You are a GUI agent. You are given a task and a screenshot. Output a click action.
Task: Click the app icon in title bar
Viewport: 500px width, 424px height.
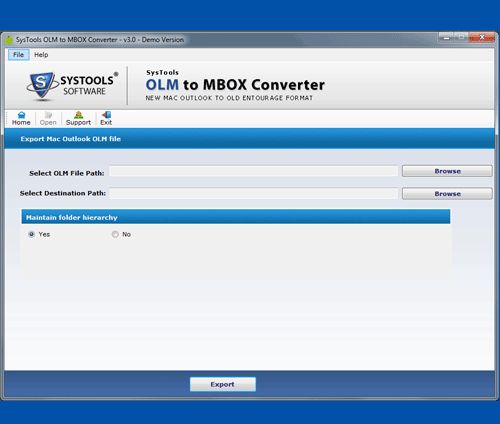pos(9,40)
